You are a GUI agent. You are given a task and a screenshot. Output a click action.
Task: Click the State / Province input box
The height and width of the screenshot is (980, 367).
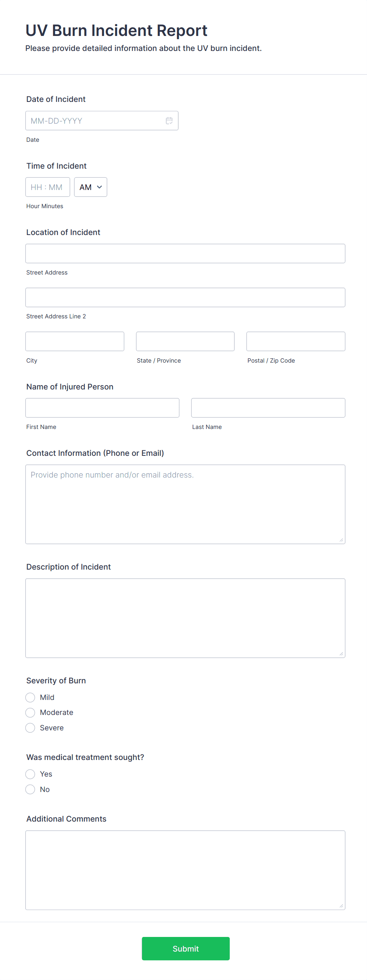click(185, 341)
